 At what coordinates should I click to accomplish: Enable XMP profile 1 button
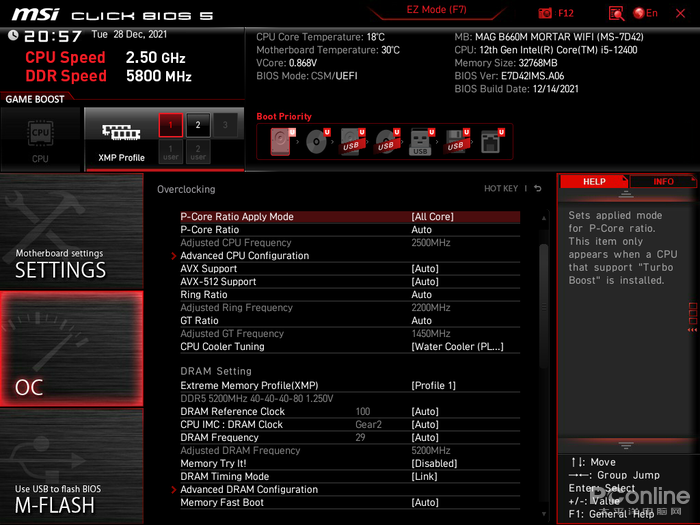pos(170,125)
